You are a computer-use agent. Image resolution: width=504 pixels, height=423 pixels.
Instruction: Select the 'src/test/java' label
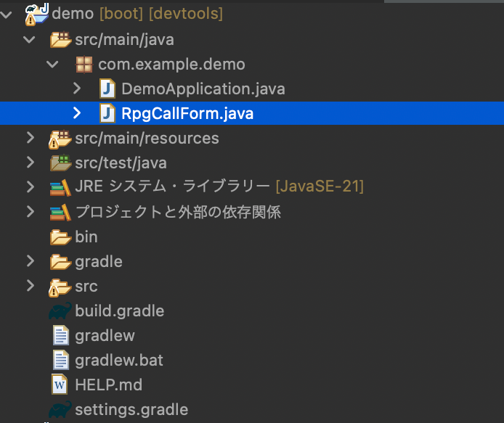point(121,163)
